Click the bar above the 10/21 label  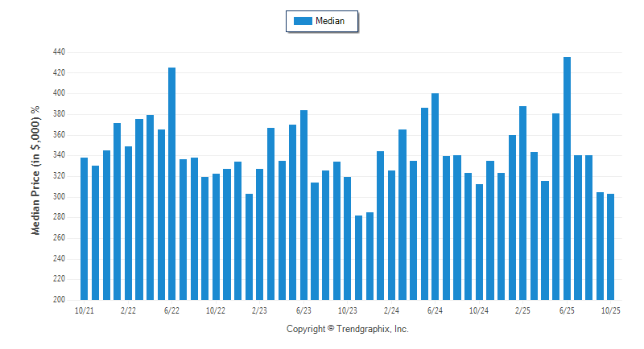click(84, 229)
